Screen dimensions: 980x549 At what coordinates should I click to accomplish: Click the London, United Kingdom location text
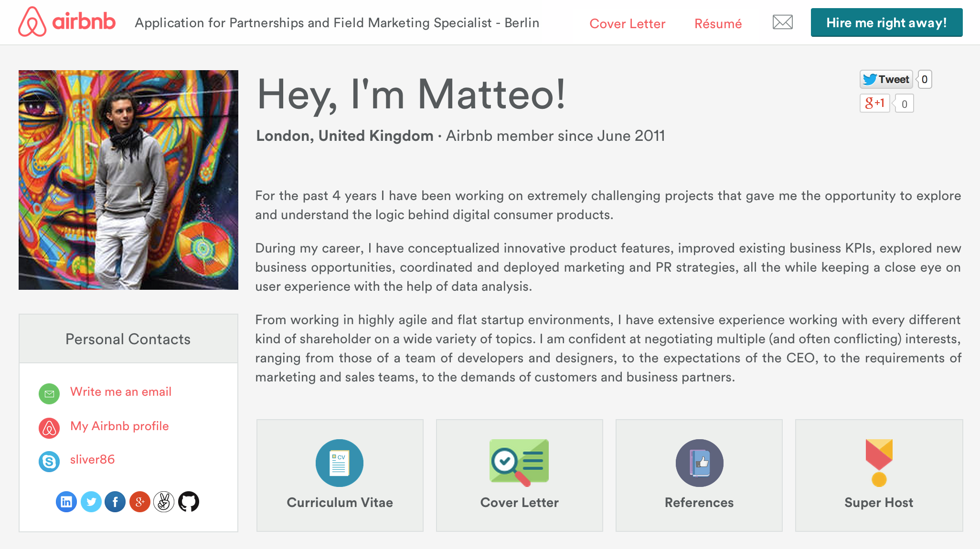pyautogui.click(x=344, y=136)
